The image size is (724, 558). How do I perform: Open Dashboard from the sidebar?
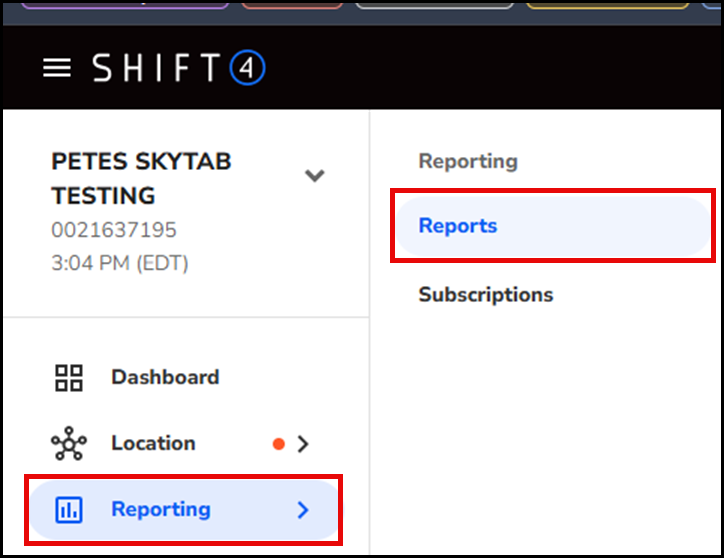165,378
